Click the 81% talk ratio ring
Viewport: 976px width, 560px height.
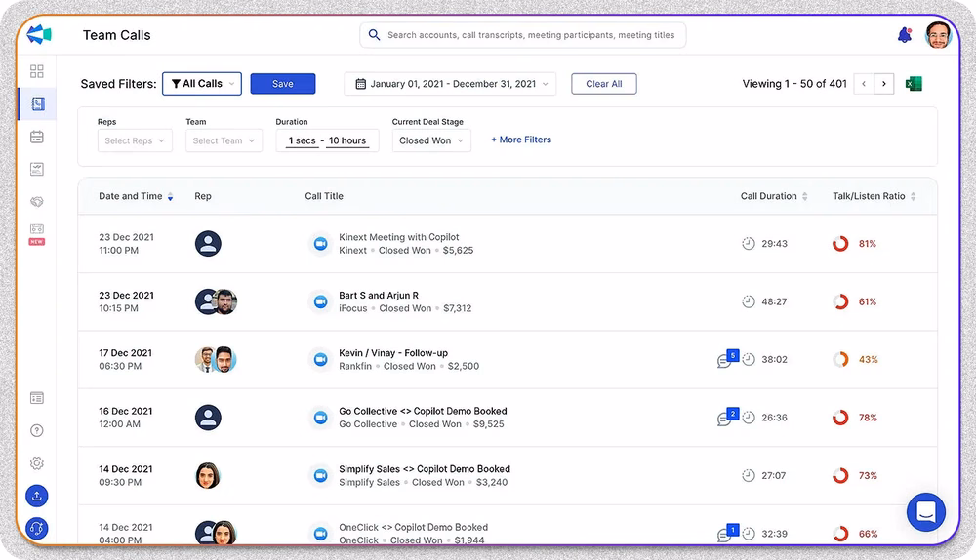pyautogui.click(x=840, y=243)
